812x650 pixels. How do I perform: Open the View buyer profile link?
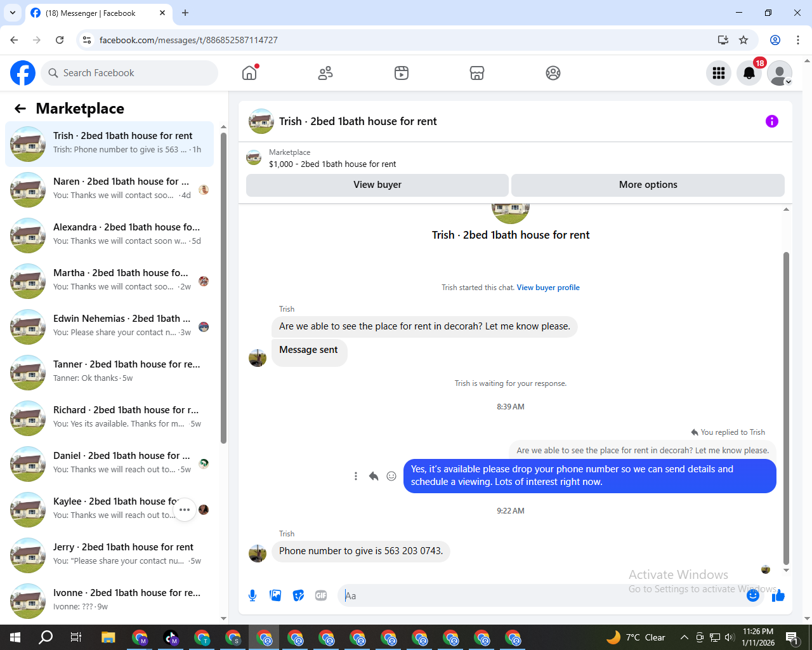548,288
